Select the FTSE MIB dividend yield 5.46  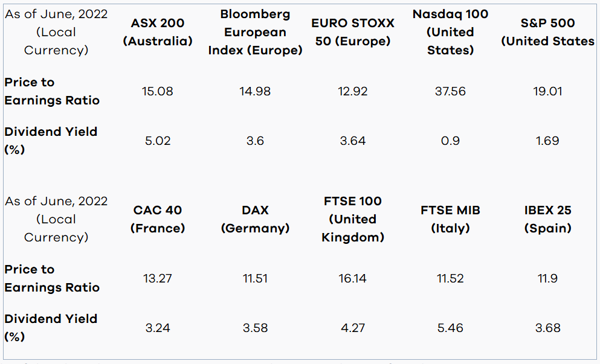(x=450, y=328)
